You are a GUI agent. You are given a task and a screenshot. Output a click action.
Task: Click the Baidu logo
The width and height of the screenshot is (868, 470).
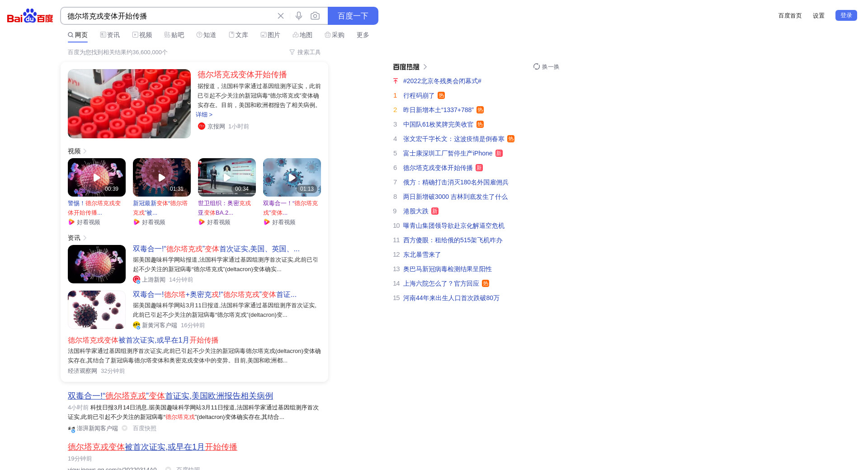tap(30, 16)
